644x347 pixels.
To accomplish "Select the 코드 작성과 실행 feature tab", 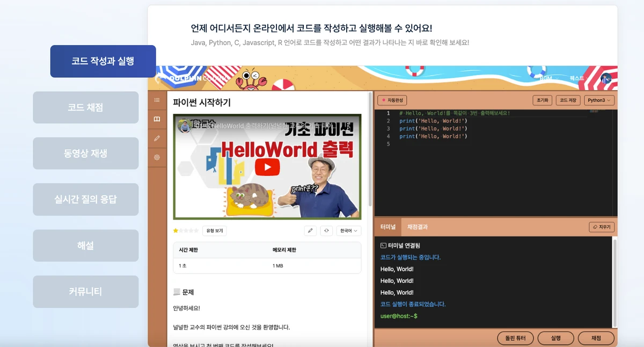I will [x=103, y=61].
